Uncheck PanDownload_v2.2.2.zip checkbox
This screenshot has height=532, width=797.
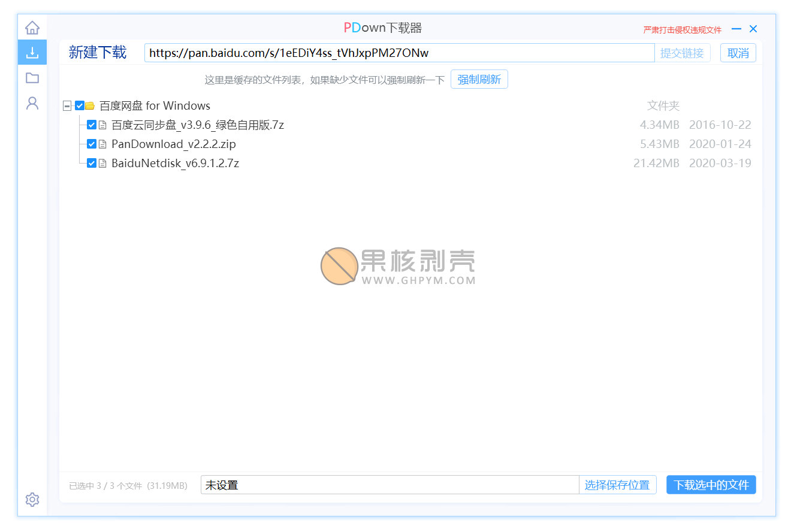[x=92, y=144]
